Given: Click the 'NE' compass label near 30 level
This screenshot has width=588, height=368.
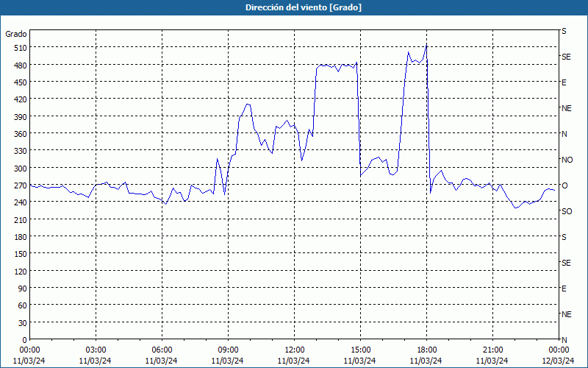Looking at the screenshot, I should (x=566, y=314).
